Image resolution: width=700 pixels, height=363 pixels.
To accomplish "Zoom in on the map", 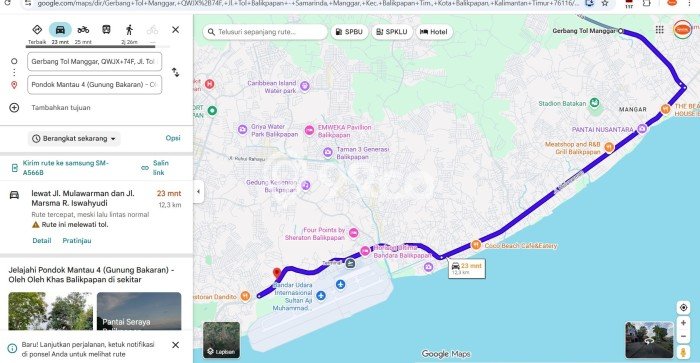I will pos(683,323).
